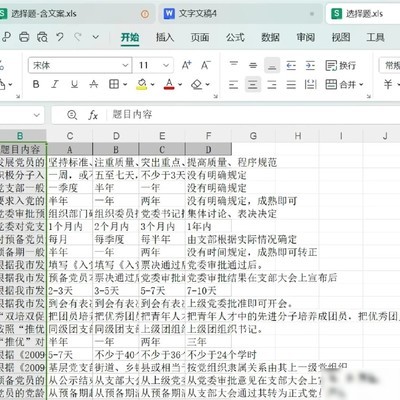
Task: Open the font name dropdown 宋体
Action: [x=125, y=65]
